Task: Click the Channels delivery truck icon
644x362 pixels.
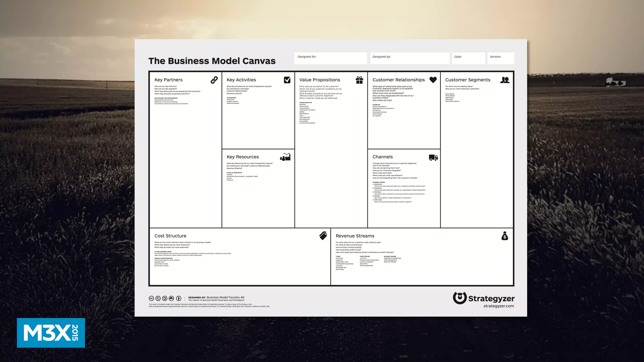Action: point(433,157)
